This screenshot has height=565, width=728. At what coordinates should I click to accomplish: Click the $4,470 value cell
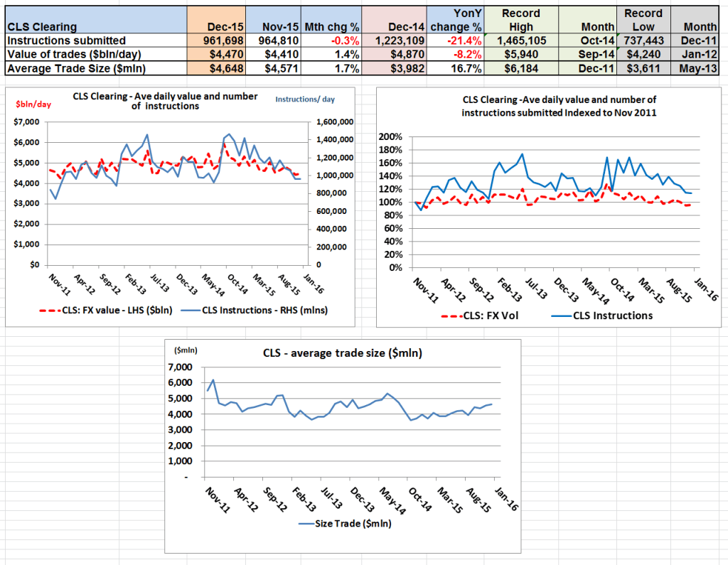click(216, 54)
